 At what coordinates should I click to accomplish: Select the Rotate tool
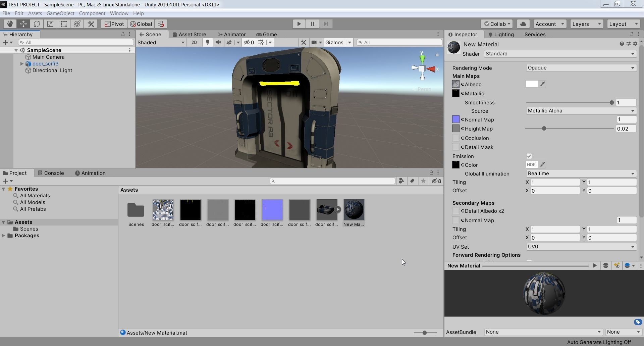pos(37,24)
